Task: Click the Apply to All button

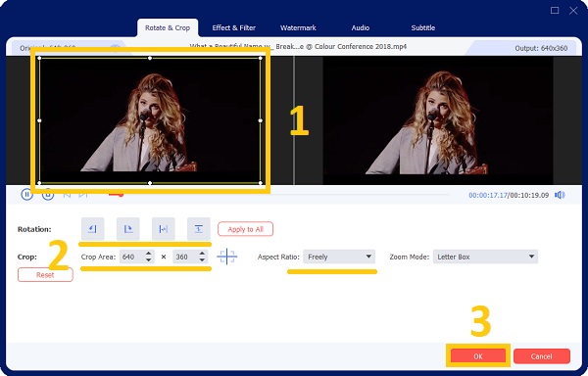Action: 246,229
